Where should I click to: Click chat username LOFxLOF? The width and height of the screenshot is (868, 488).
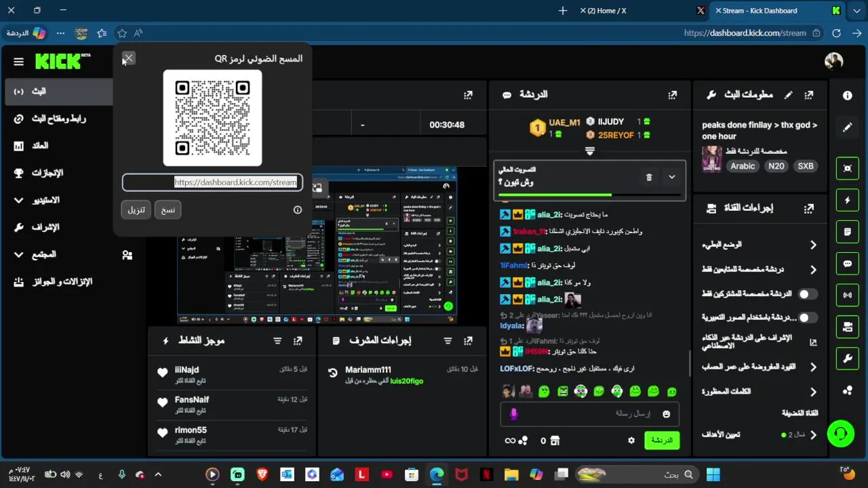pos(517,369)
